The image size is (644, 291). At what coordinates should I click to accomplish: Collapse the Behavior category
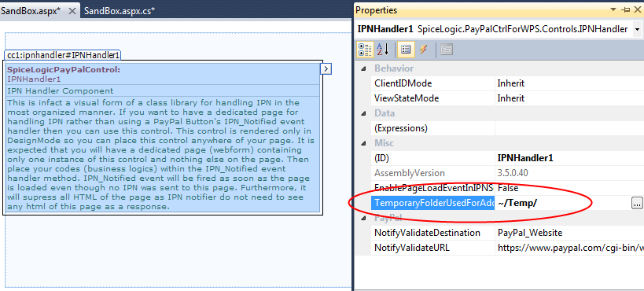[x=363, y=68]
